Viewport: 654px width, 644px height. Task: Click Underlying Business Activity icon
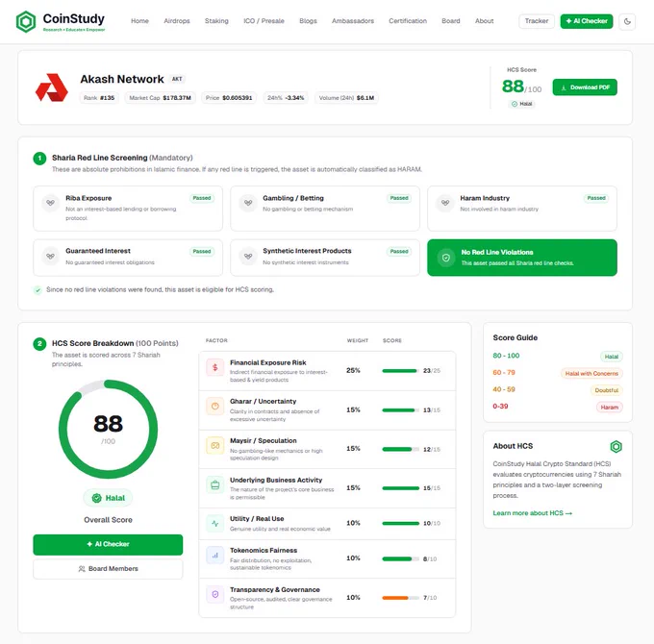point(214,484)
